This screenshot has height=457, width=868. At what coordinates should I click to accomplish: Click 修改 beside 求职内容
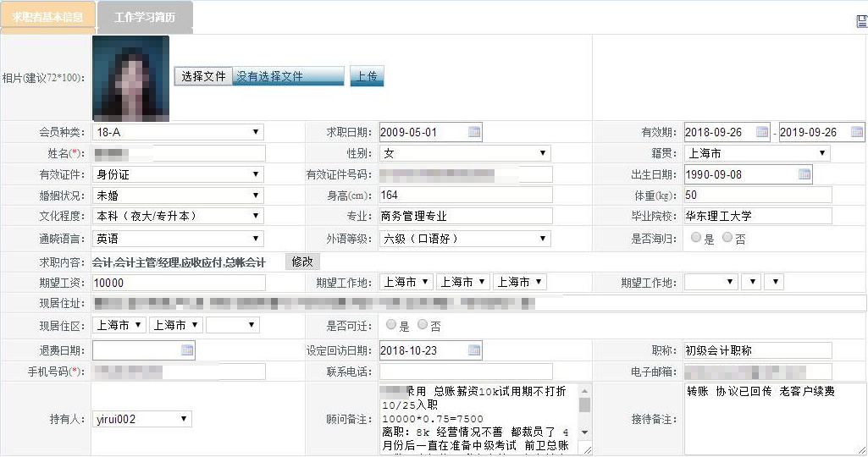coord(302,262)
